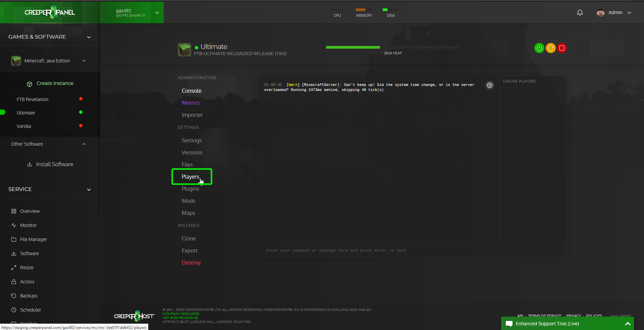Image resolution: width=644 pixels, height=330 pixels.
Task: Click Ultimate green status dot in sidebar
Action: coord(81,112)
